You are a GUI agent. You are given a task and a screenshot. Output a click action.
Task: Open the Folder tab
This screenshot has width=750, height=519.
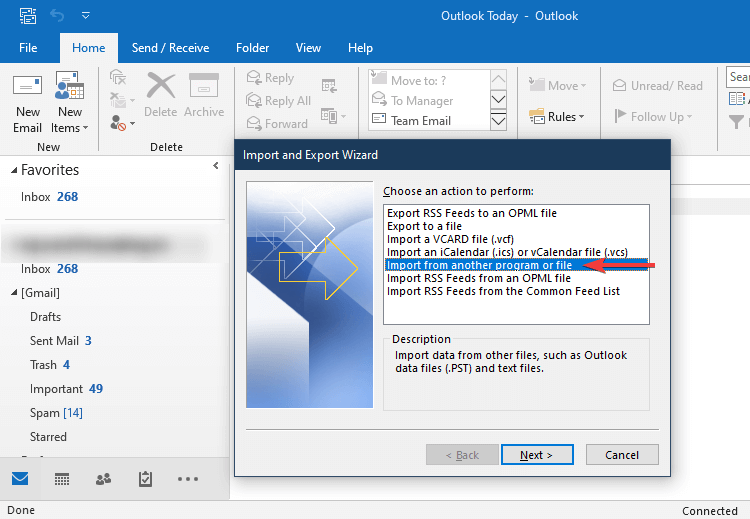coord(252,48)
